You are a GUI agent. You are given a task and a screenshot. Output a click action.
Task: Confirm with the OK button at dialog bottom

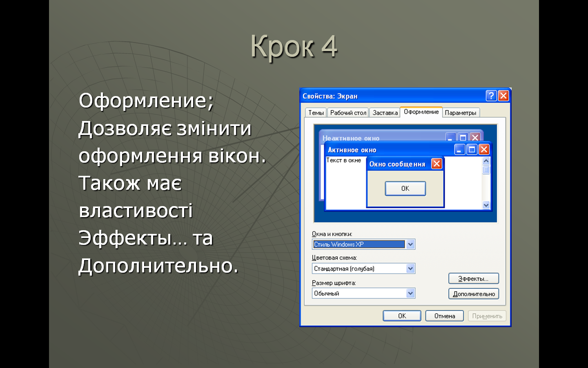click(402, 316)
